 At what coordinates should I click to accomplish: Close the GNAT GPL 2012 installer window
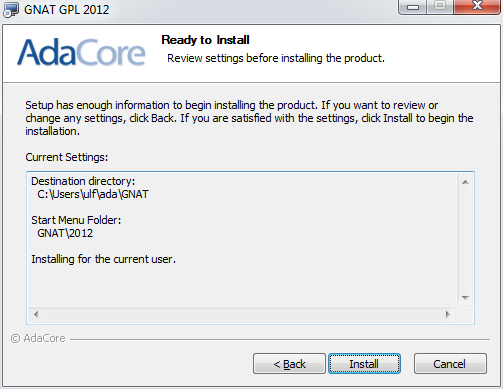point(477,7)
